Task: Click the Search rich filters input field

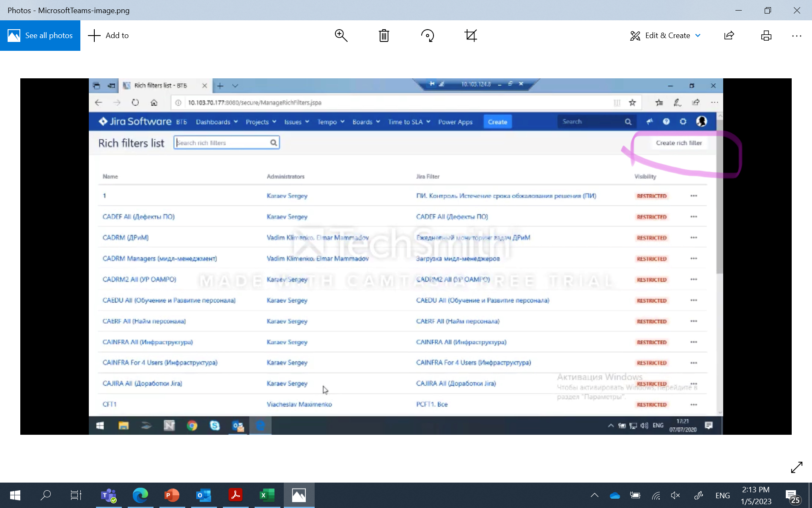Action: (x=224, y=143)
